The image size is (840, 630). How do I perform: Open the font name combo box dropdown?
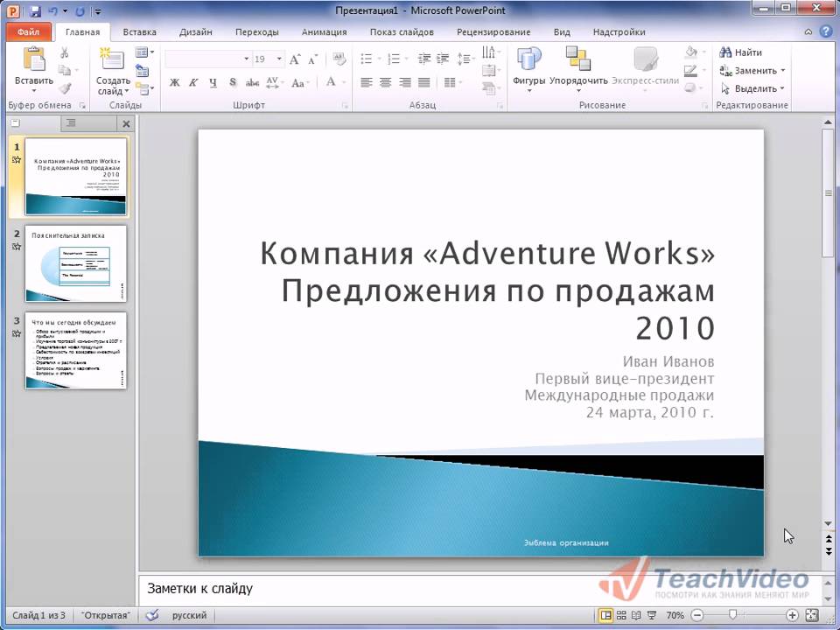click(x=246, y=59)
